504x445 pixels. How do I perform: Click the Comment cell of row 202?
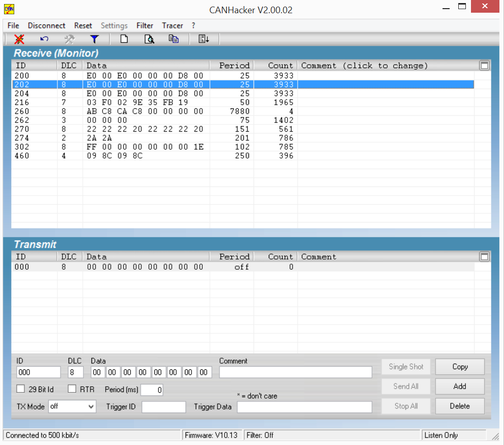pyautogui.click(x=386, y=84)
